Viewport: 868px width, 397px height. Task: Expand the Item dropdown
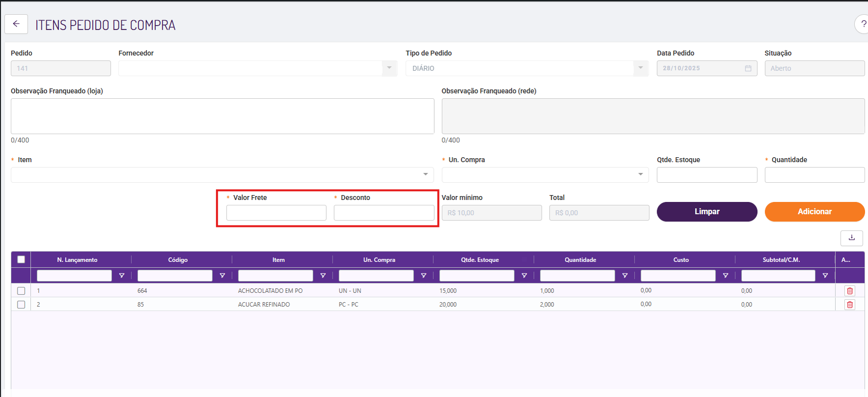425,175
